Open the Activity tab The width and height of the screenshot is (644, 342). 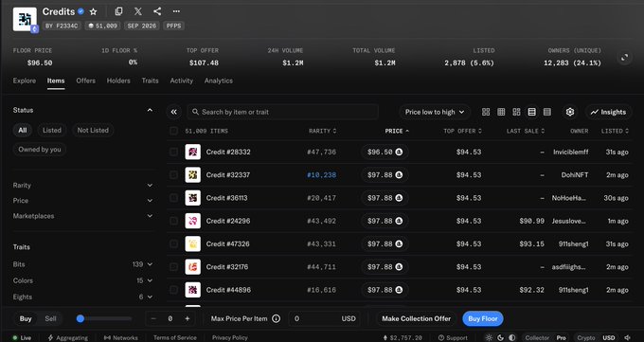(181, 81)
